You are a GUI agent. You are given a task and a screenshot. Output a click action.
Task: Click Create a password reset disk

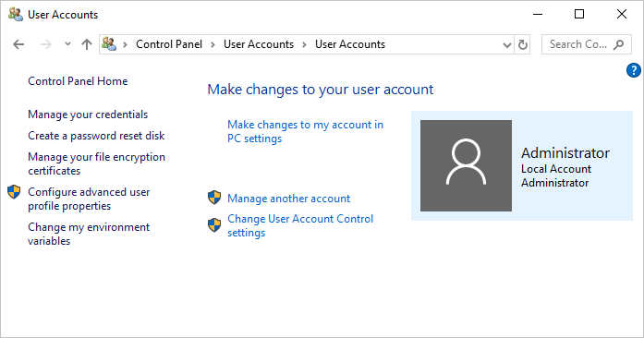96,136
